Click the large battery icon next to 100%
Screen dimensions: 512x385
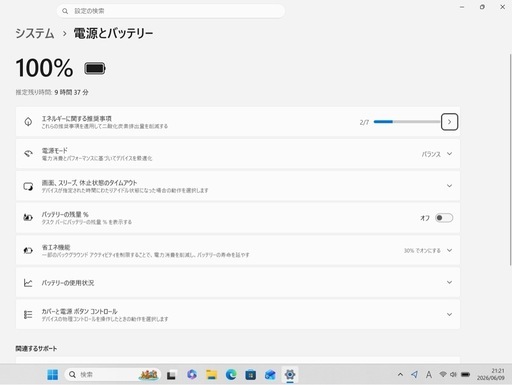click(x=95, y=68)
